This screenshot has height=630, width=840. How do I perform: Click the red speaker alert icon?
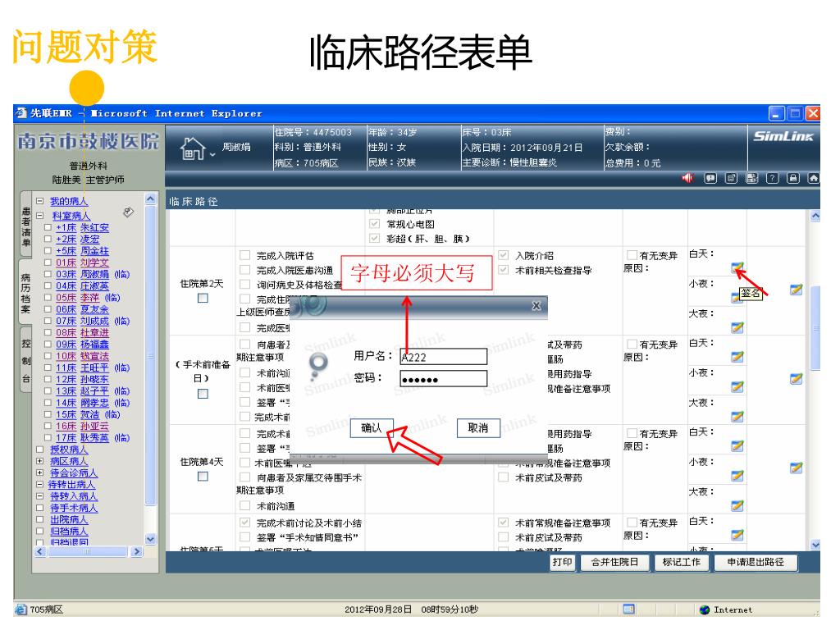(688, 178)
